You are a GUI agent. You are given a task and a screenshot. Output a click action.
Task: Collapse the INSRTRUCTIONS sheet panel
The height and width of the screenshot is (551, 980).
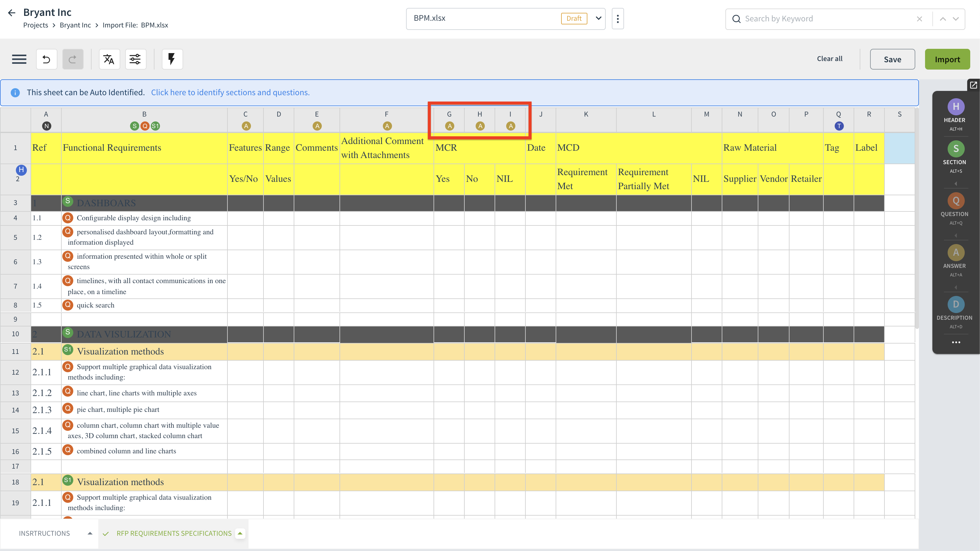pyautogui.click(x=90, y=533)
